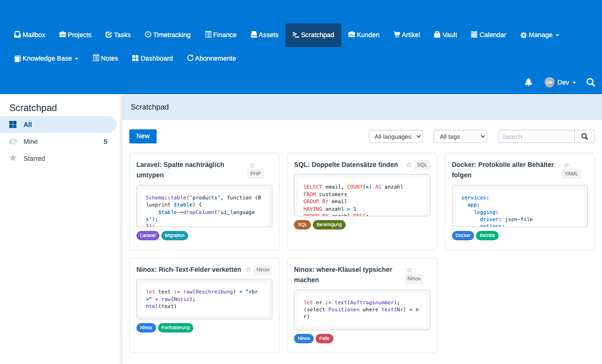Screen dimensions: 602x364
Task: Star the SQL Doppelte Datensätze finden snippet
Action: click(x=409, y=165)
